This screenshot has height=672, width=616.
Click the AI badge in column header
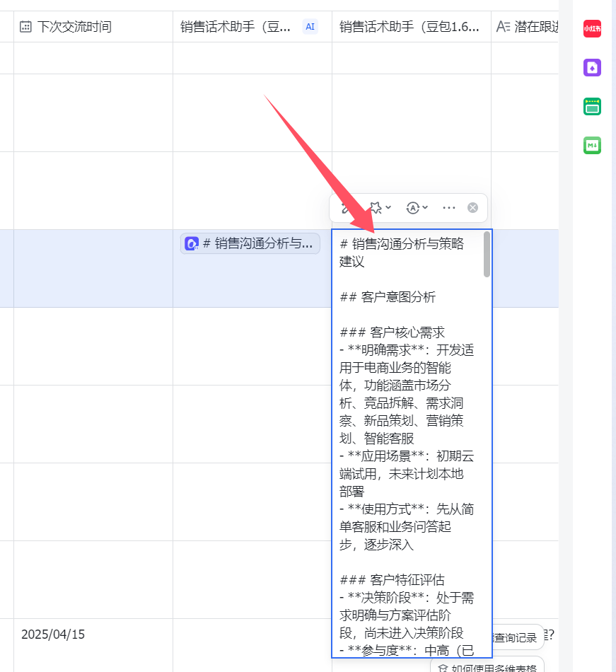point(310,27)
